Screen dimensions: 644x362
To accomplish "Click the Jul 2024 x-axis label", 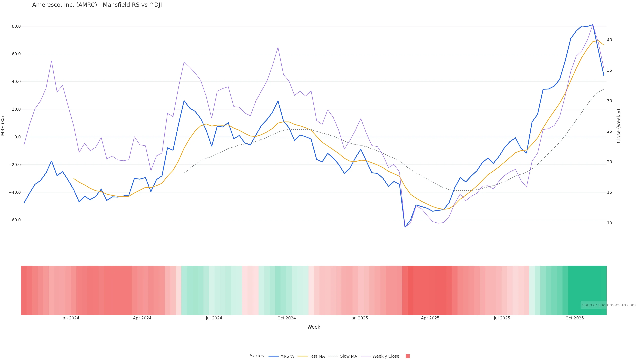I will coord(214,318).
